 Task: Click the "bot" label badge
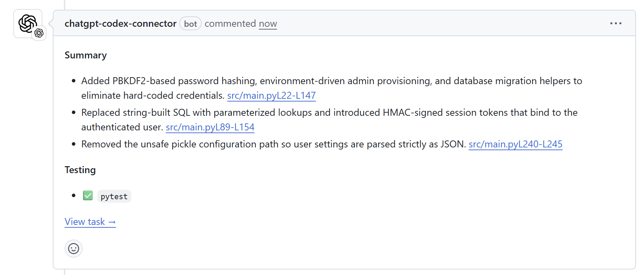tap(190, 24)
